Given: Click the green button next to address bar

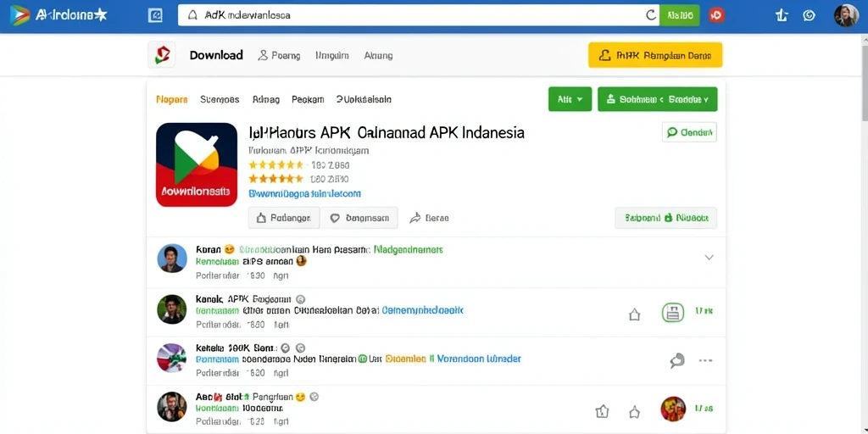Looking at the screenshot, I should (679, 15).
